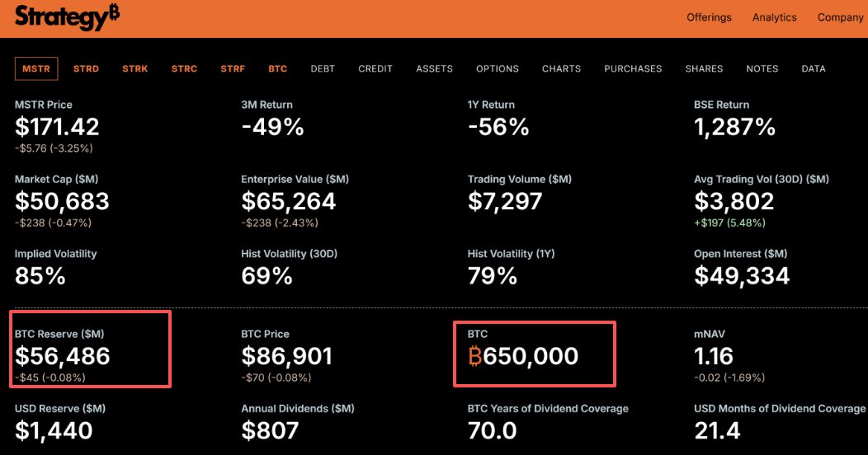Switch to the STRC tab
Image resolution: width=868 pixels, height=455 pixels.
tap(184, 68)
